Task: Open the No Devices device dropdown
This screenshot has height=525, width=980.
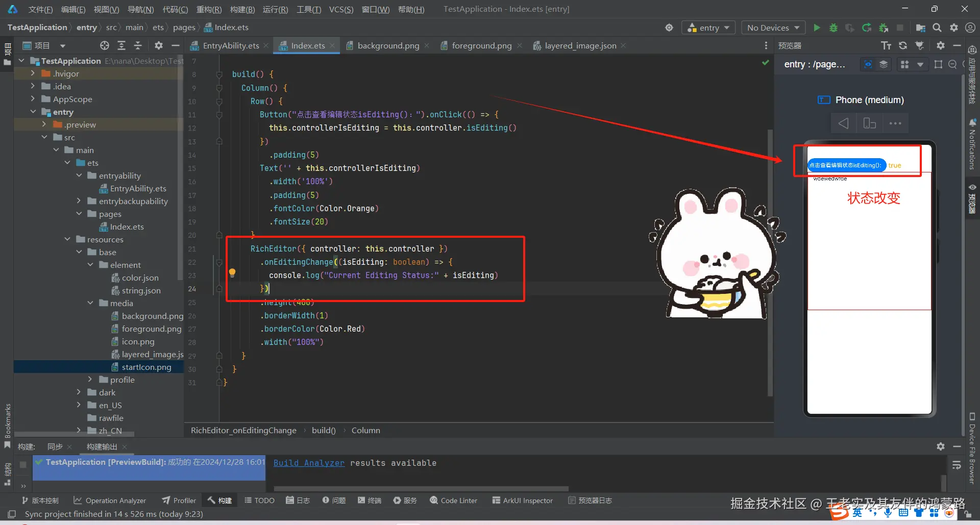Action: pyautogui.click(x=773, y=27)
